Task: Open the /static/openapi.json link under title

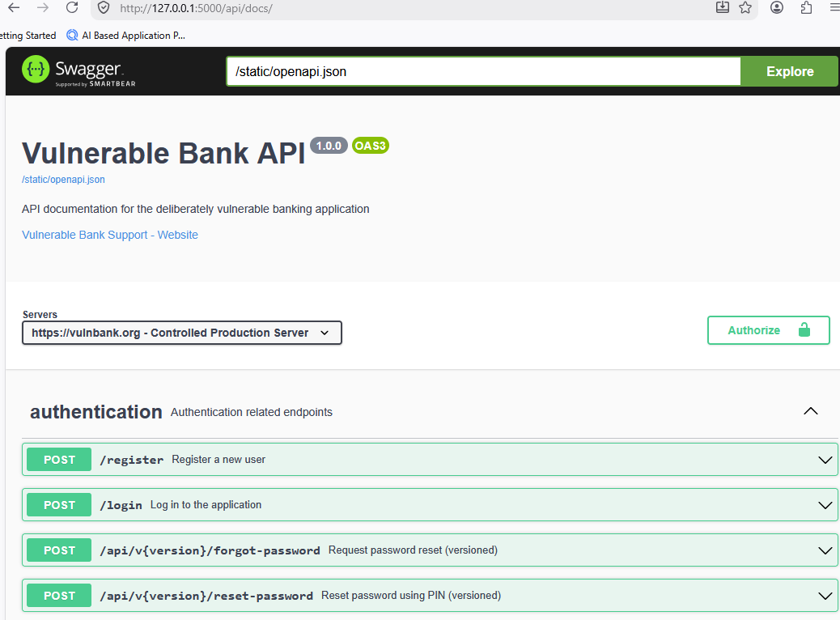Action: click(x=63, y=180)
